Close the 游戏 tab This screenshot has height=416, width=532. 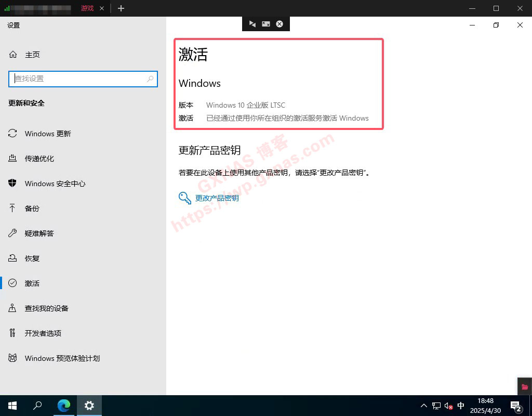[102, 8]
